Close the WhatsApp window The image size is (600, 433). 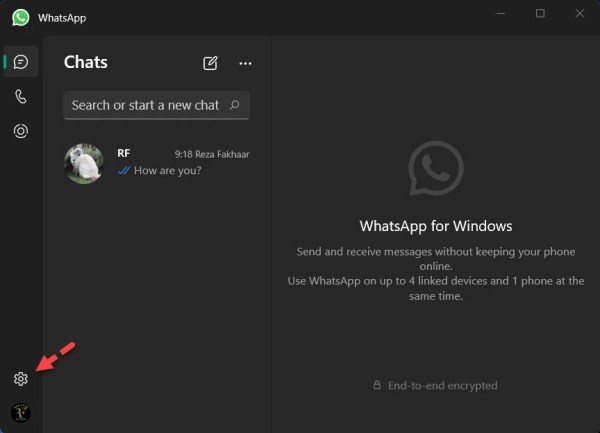(580, 13)
